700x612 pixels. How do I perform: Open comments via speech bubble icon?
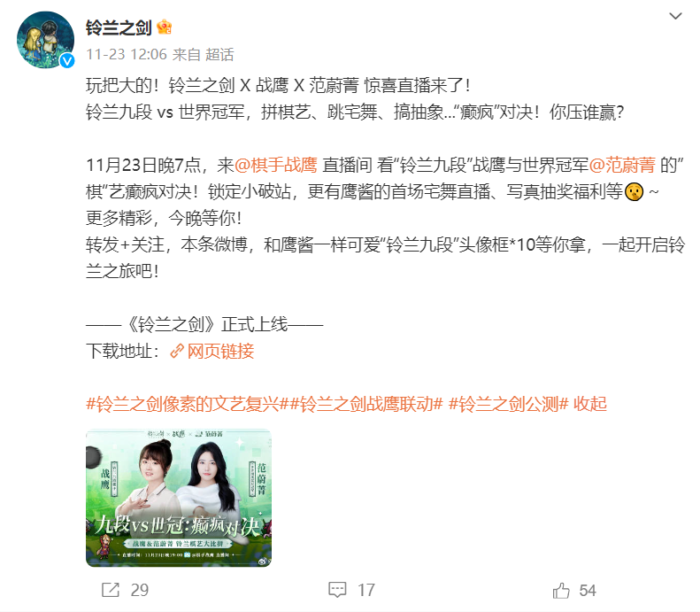(337, 590)
